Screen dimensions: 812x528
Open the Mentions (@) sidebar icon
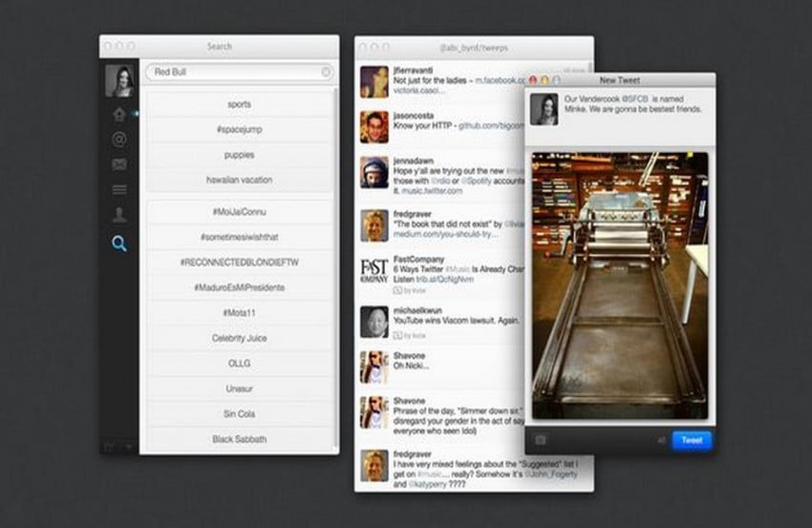(x=119, y=139)
